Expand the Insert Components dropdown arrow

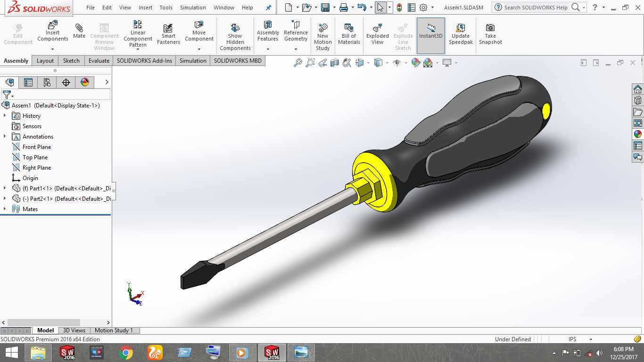[53, 49]
